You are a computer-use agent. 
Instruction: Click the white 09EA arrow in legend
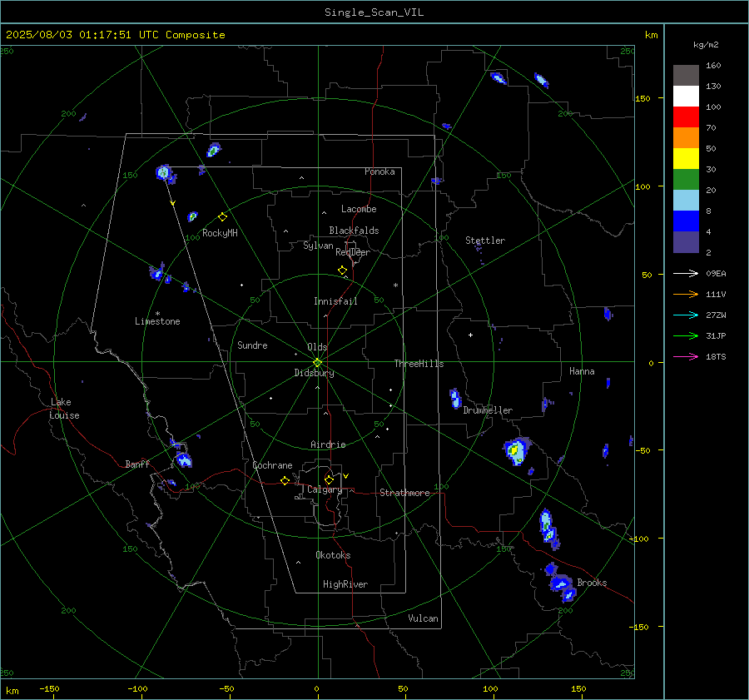click(686, 273)
